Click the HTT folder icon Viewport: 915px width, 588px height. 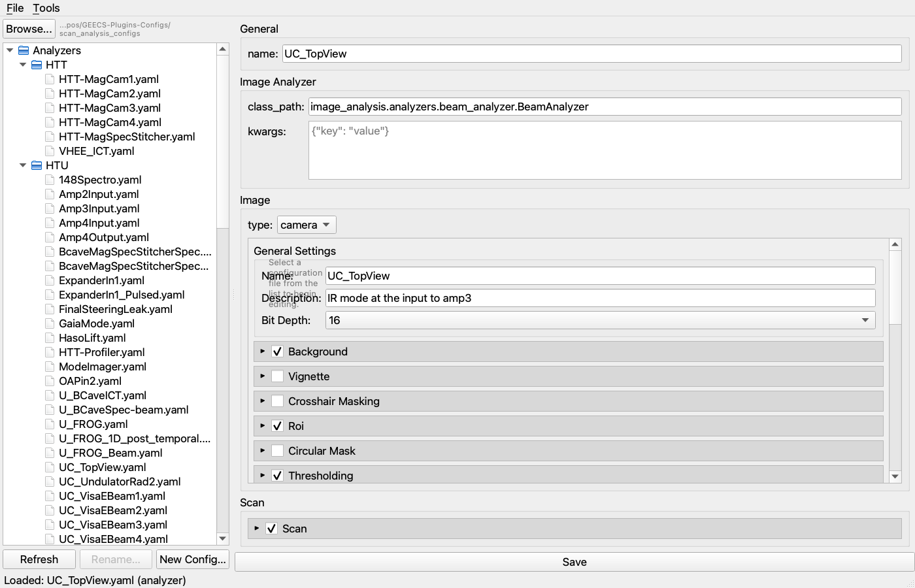click(37, 65)
